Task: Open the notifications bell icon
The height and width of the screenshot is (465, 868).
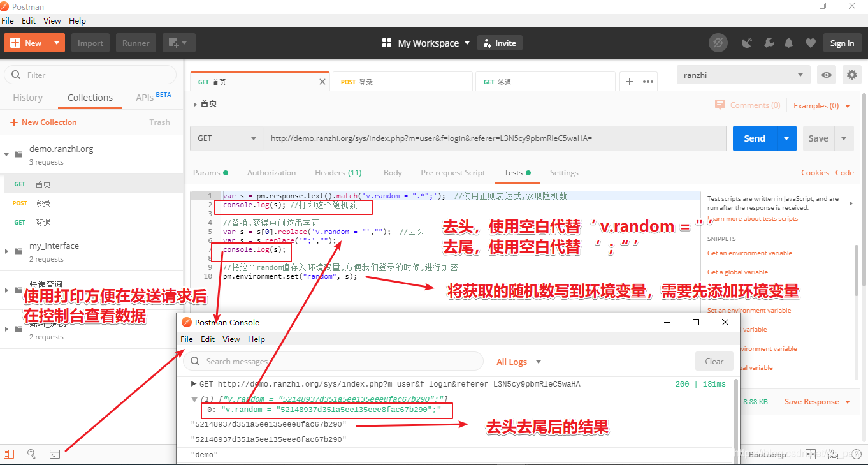Action: pos(789,43)
